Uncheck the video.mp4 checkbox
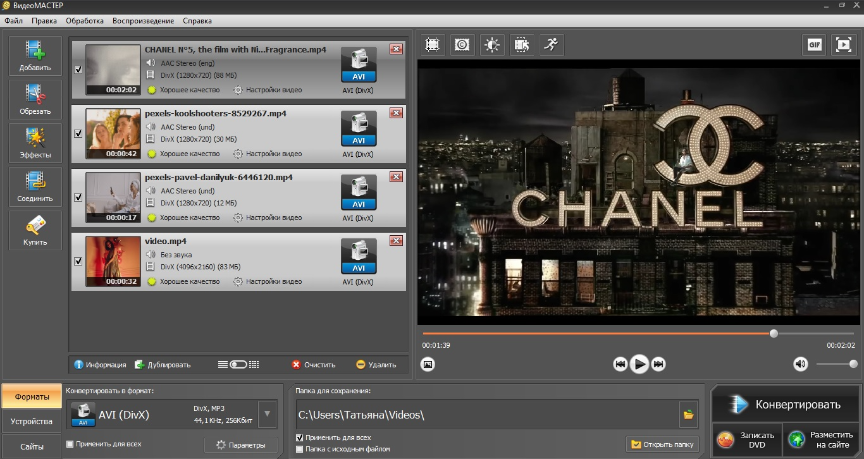The height and width of the screenshot is (459, 864). 78,261
